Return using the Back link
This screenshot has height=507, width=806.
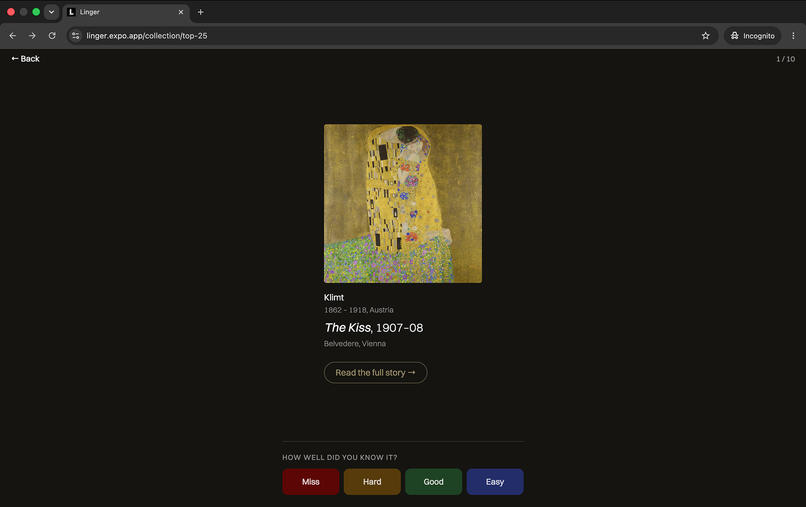pos(26,59)
